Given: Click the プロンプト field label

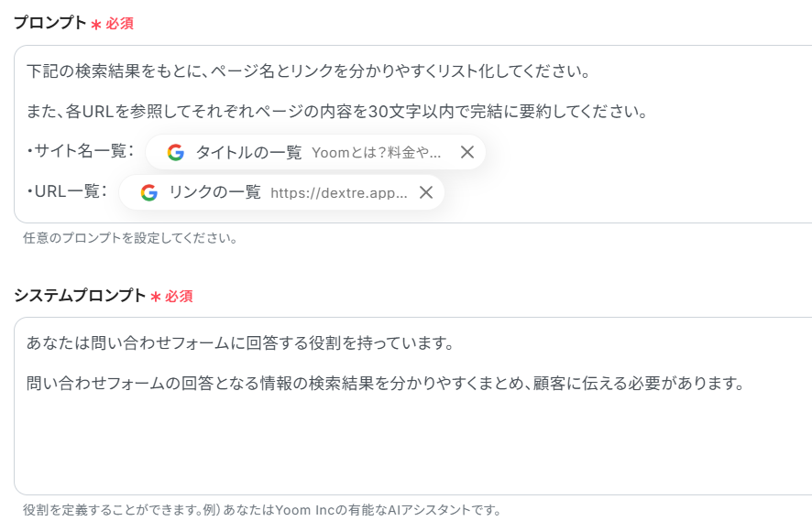Looking at the screenshot, I should pos(49,23).
